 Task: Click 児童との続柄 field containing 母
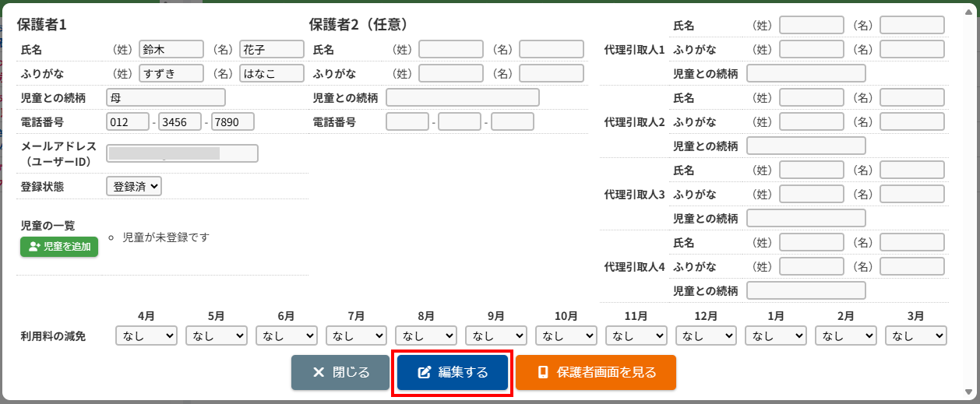(x=166, y=98)
